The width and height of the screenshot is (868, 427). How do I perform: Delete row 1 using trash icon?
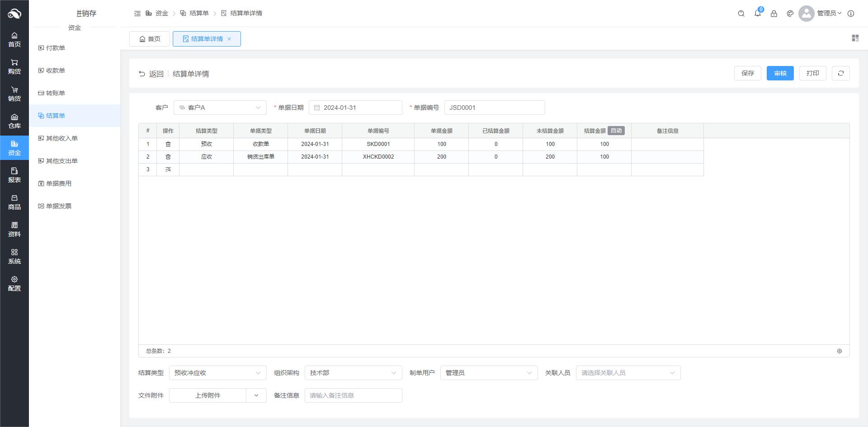pyautogui.click(x=168, y=144)
